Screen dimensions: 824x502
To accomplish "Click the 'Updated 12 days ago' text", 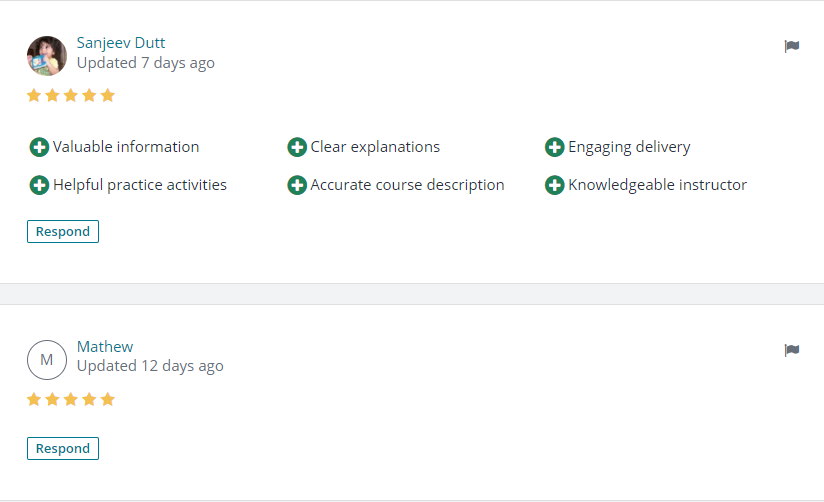I will click(x=150, y=366).
